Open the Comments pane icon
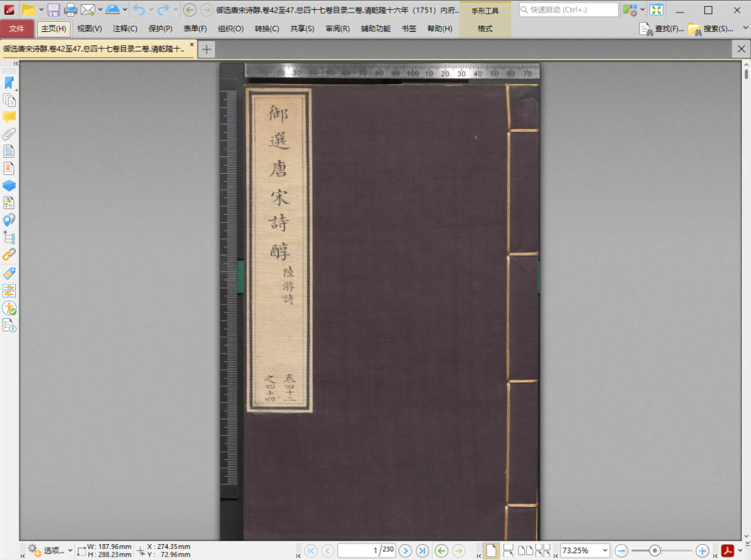 [9, 117]
